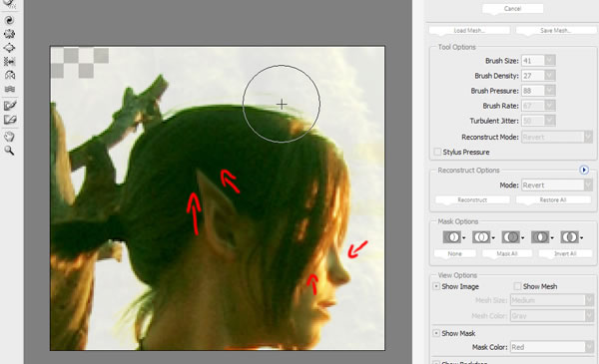
Task: Select the Pucker tool
Action: coord(10,34)
